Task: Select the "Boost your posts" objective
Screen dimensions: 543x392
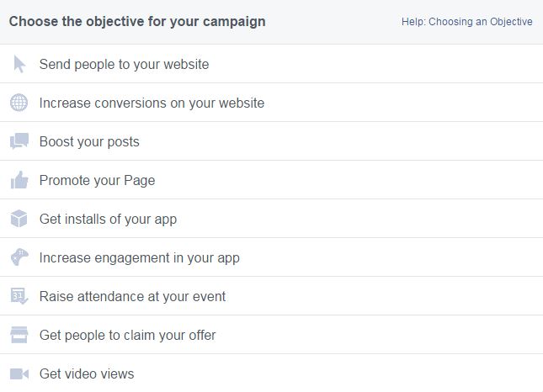Action: (x=271, y=141)
